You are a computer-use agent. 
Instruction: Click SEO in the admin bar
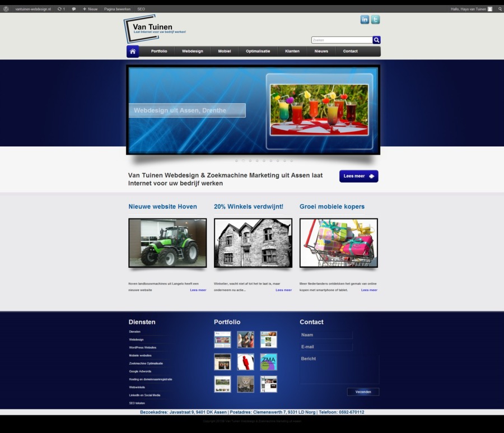click(x=141, y=9)
